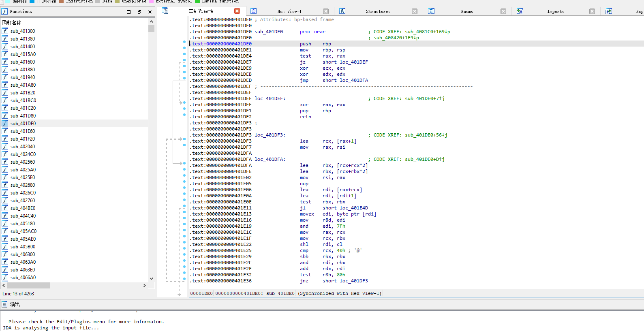644x331 pixels.
Task: Open the Structures tab
Action: pyautogui.click(x=378, y=11)
